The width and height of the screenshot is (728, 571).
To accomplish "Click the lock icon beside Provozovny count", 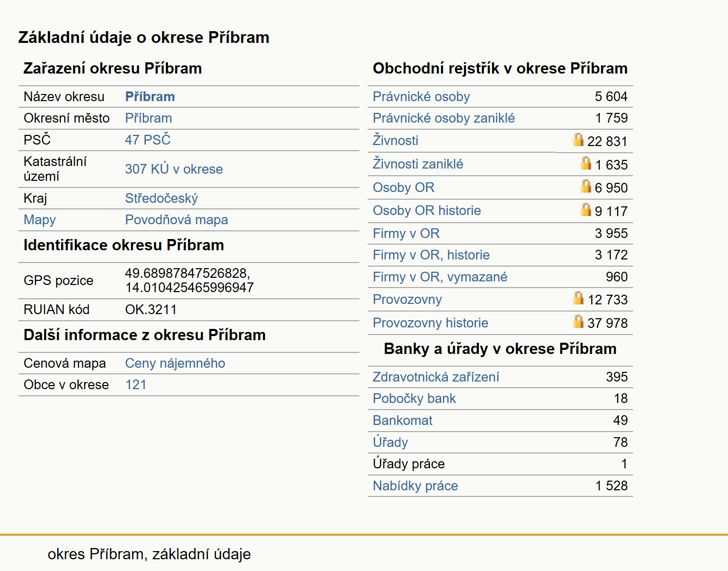I will tap(578, 298).
